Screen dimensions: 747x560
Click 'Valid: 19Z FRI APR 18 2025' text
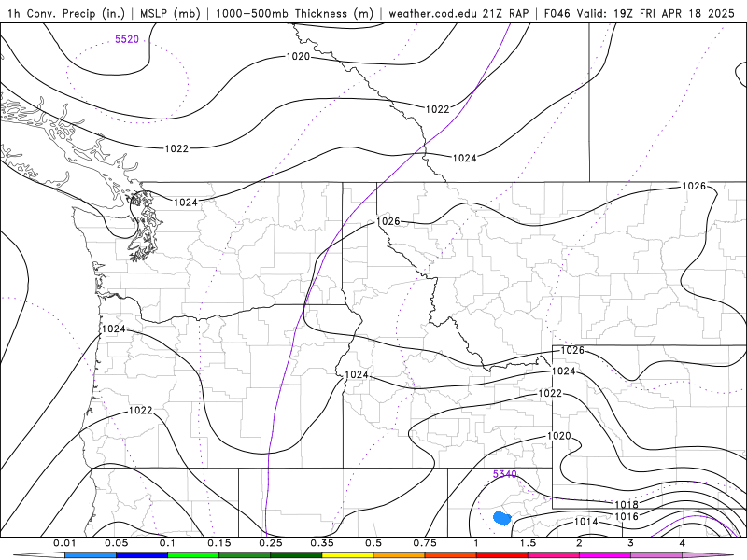(655, 13)
